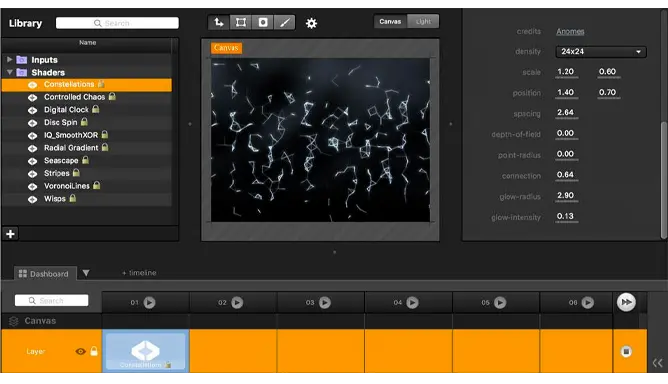Select the crop frame tool
Image resolution: width=668 pixels, height=384 pixels.
tap(241, 22)
